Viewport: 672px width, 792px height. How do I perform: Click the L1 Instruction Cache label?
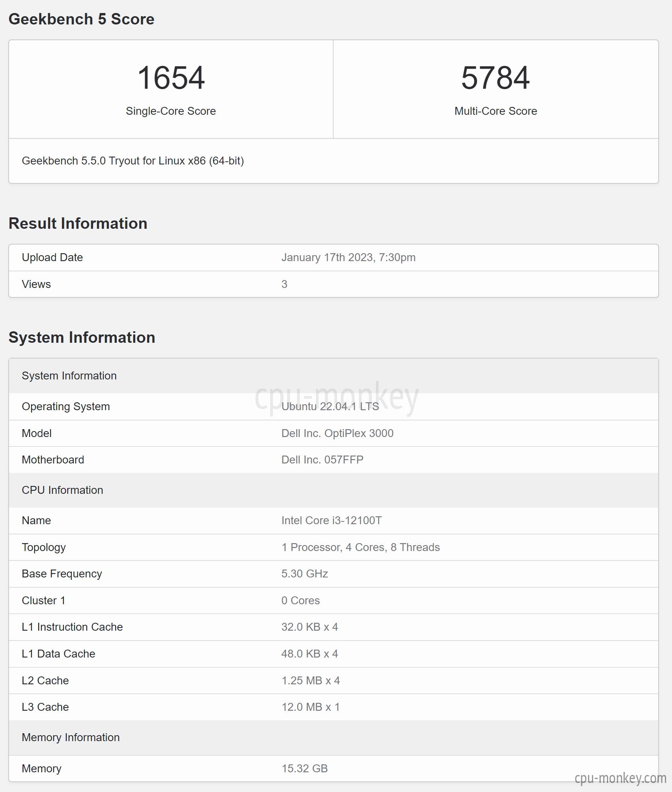pyautogui.click(x=72, y=627)
